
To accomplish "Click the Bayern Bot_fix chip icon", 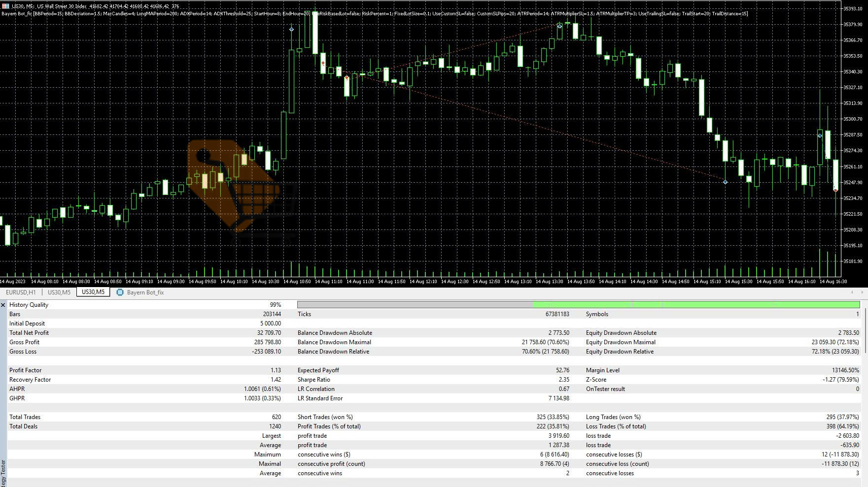I will coord(120,292).
